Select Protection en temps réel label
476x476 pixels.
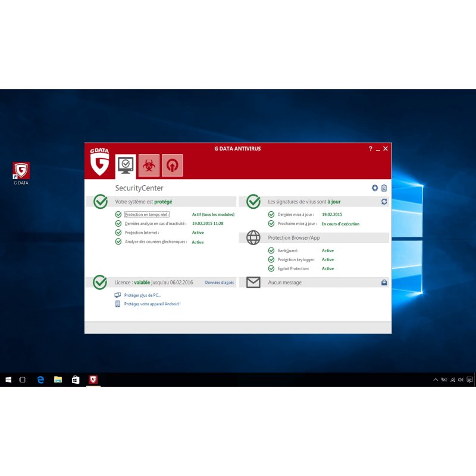pyautogui.click(x=147, y=214)
